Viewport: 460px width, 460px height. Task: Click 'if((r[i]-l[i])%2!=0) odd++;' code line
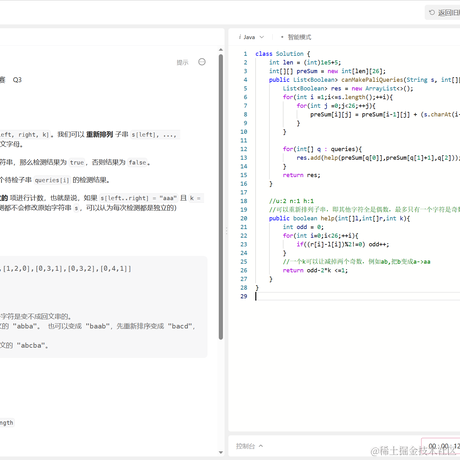(343, 244)
